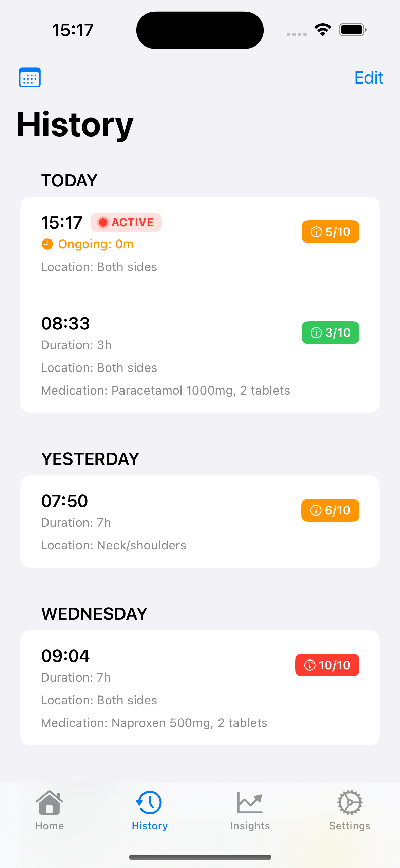Tap the Edit button
Image resolution: width=400 pixels, height=868 pixels.
368,78
